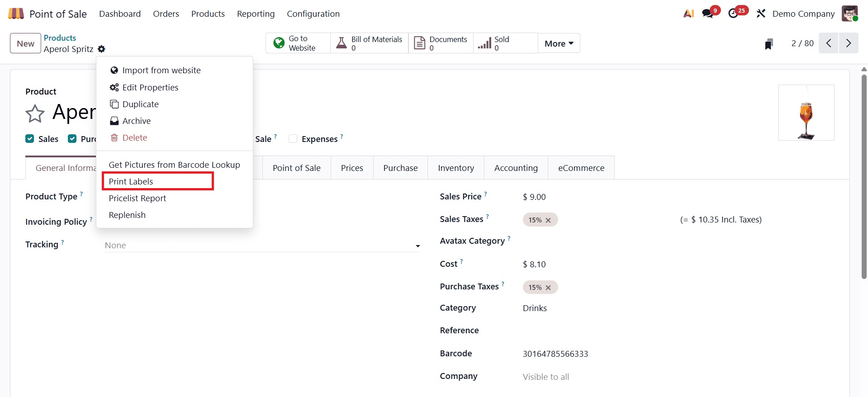Screen dimensions: 868x397
Task: Click the Sales Price value $ 9.00
Action: pyautogui.click(x=534, y=197)
